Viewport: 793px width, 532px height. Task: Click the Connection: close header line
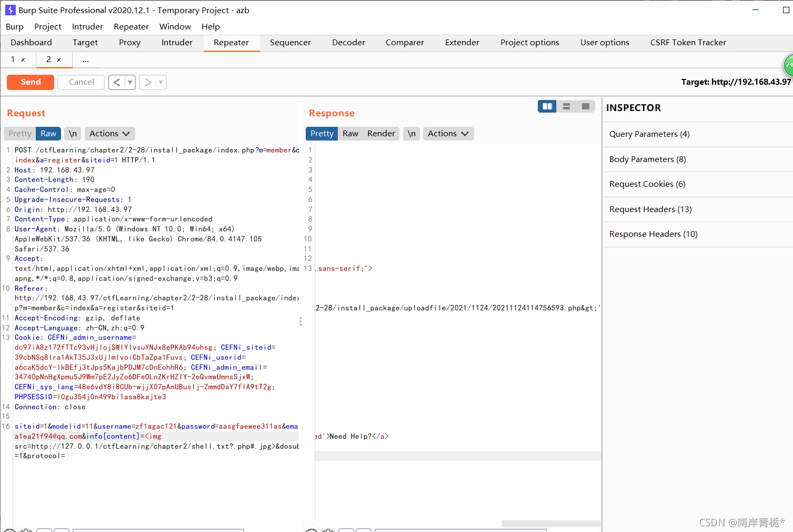[50, 407]
